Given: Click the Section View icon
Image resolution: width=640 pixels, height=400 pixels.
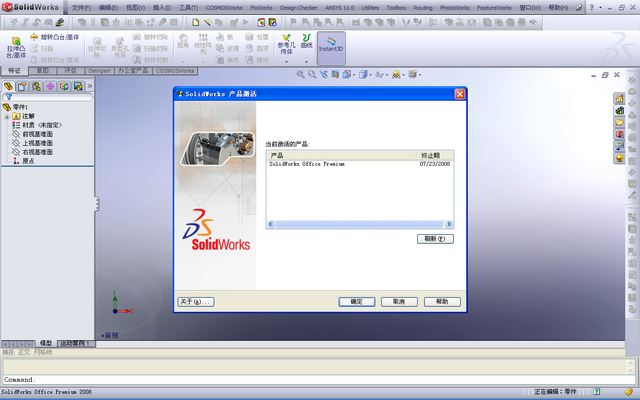Looking at the screenshot, I should click(x=335, y=74).
